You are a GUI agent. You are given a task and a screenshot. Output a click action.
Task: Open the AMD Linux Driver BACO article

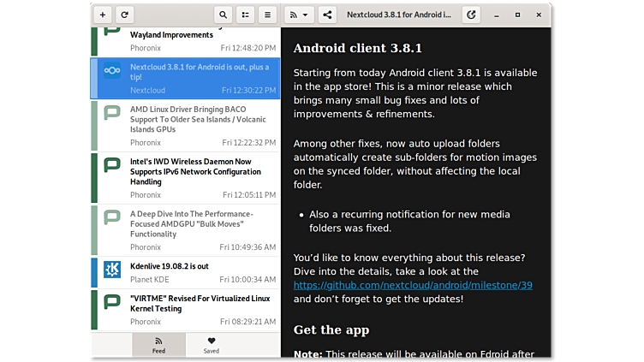(199, 120)
